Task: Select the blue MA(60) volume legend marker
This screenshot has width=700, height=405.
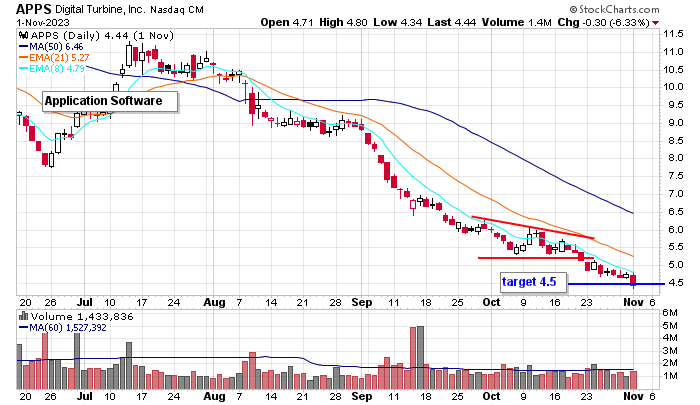Action: coord(24,328)
